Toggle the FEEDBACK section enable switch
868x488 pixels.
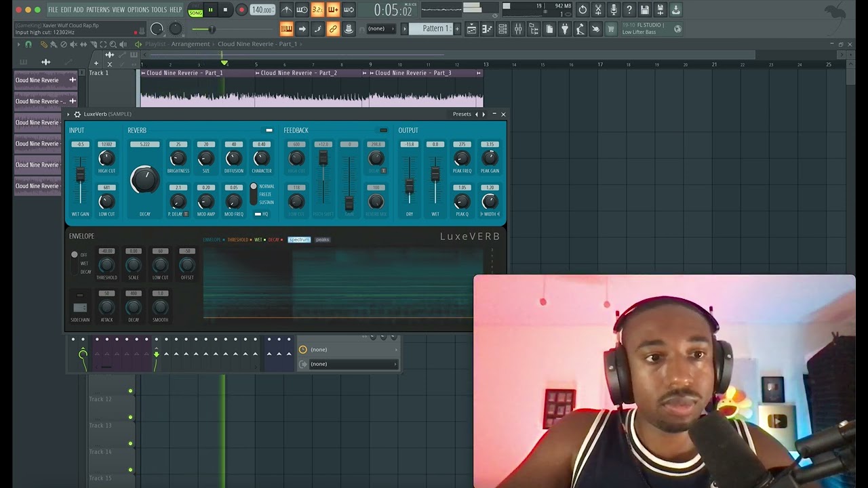pos(384,130)
